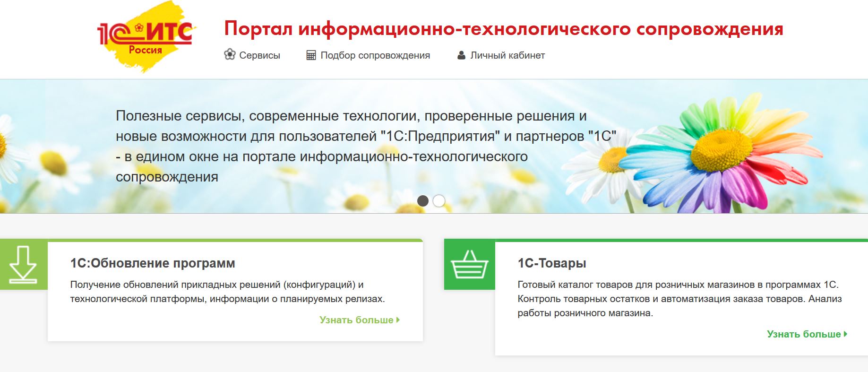Viewport: 868px width, 372px height.
Task: Click the shopping basket icon for 1С-Товары
Action: [x=469, y=265]
